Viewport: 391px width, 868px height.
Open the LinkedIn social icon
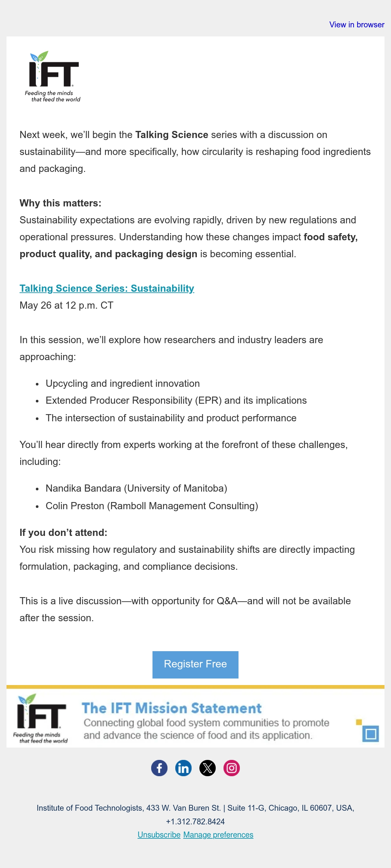183,768
